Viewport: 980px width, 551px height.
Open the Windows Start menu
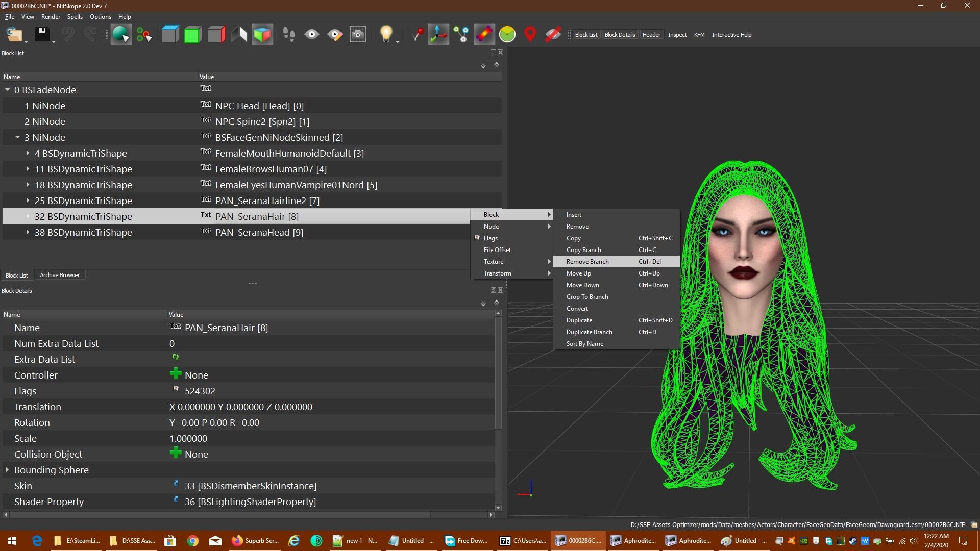[12, 541]
